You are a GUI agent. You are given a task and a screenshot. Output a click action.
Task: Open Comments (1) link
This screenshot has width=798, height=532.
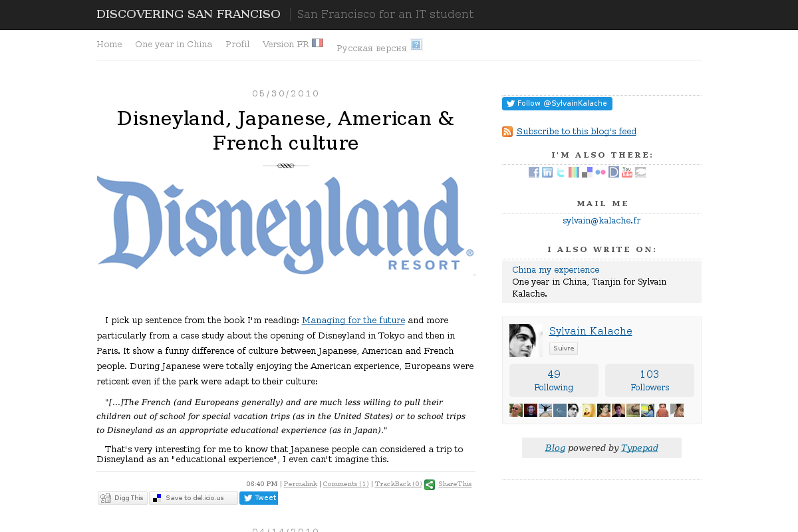click(x=345, y=484)
